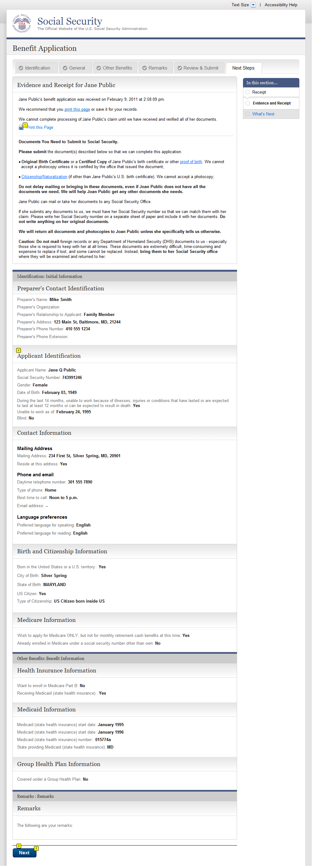Select the Evidence and Receipt step circle
This screenshot has height=868, width=314.
pyautogui.click(x=248, y=104)
